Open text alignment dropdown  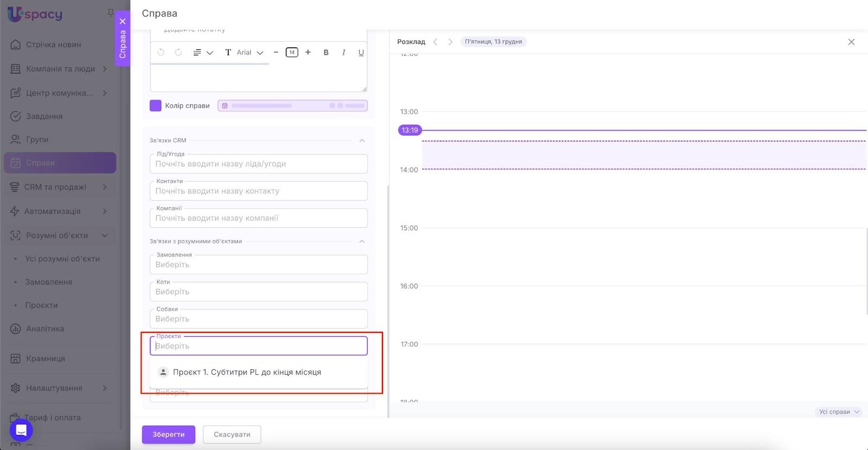pyautogui.click(x=202, y=53)
